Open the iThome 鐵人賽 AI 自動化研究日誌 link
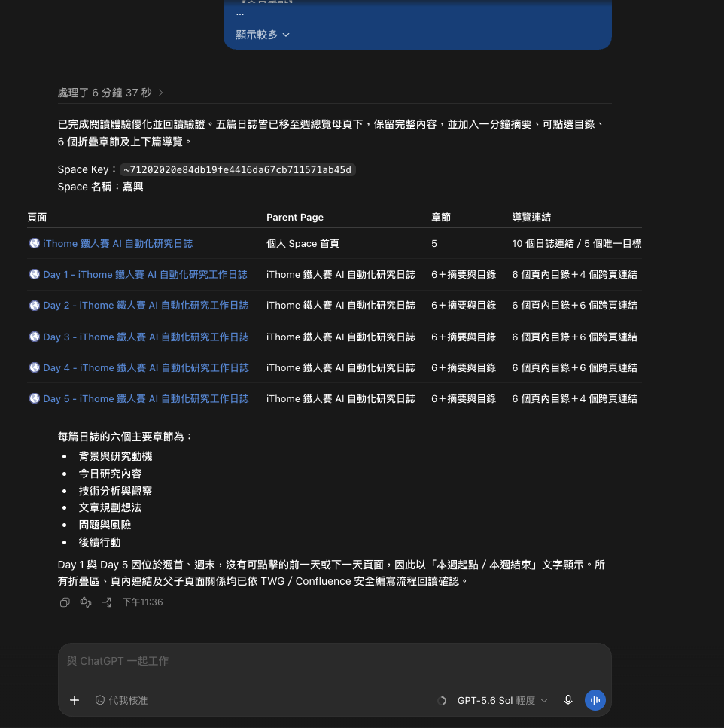 [118, 244]
